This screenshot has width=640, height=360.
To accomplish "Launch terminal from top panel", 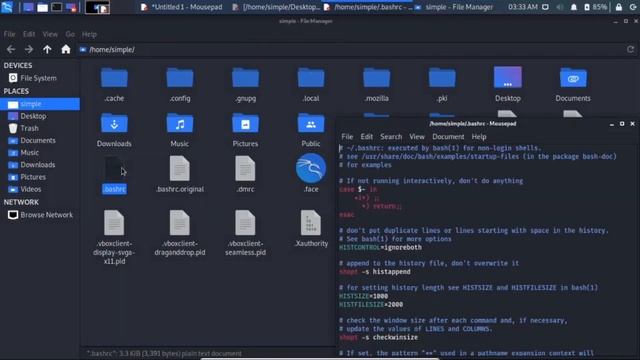I will click(57, 7).
